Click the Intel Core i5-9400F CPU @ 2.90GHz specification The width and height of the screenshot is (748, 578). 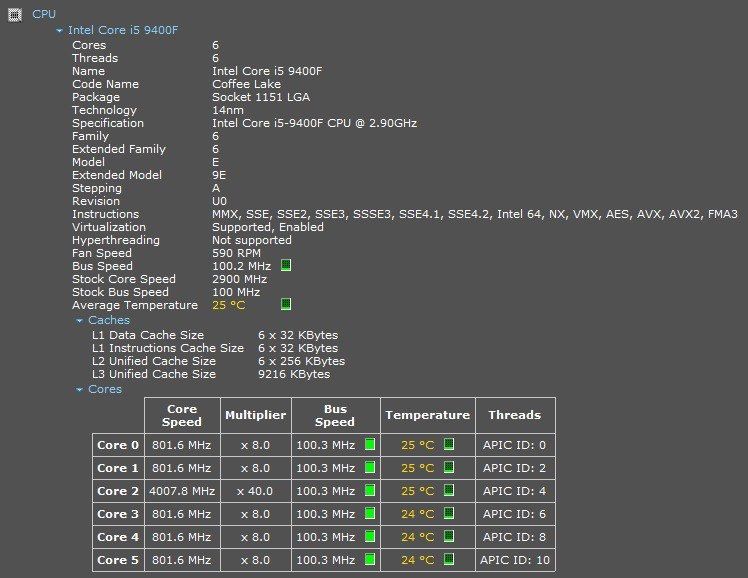314,123
